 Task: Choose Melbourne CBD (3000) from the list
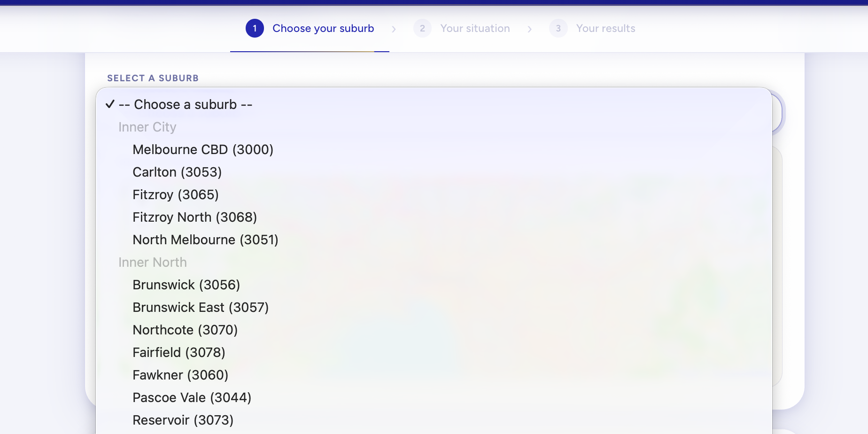tap(434, 149)
